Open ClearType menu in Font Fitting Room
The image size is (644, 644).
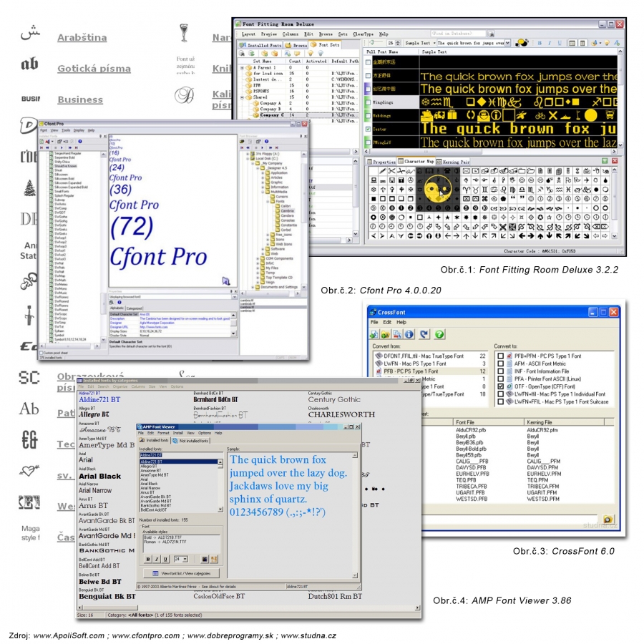364,34
